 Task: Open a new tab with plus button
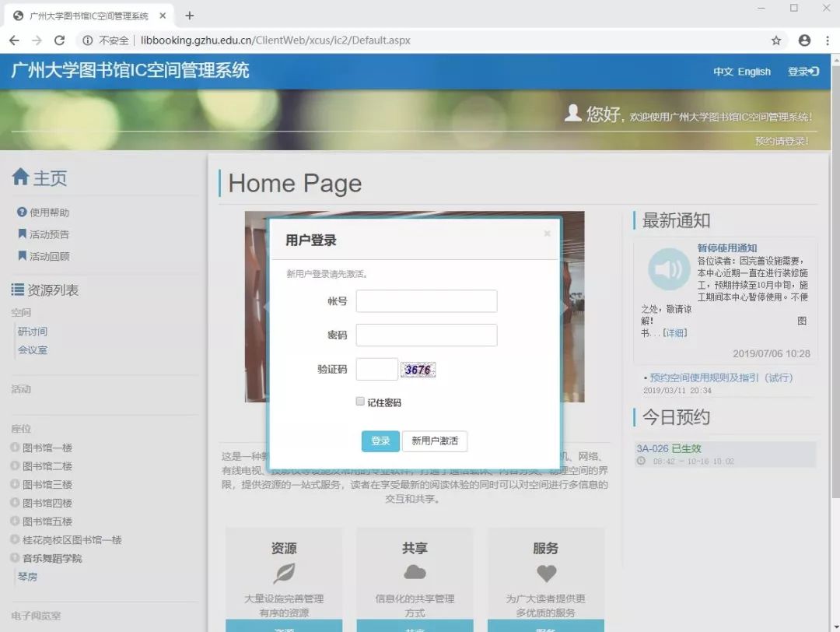coord(190,16)
